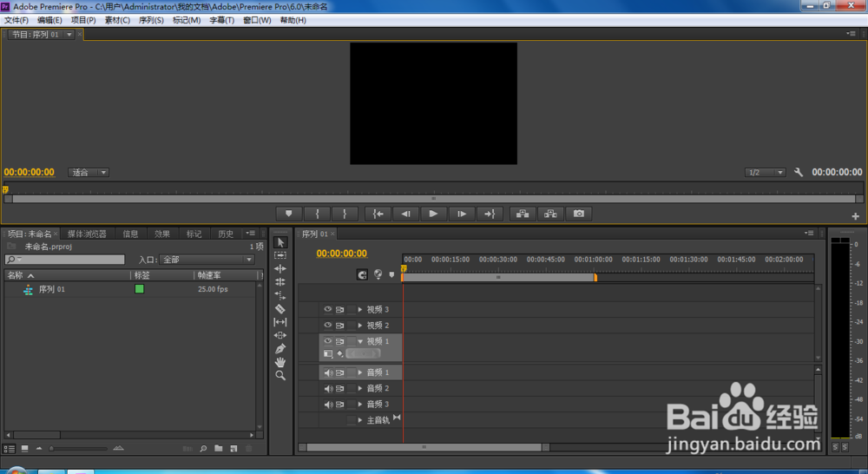Step back one frame
Screen dimensions: 868x474
click(405, 214)
